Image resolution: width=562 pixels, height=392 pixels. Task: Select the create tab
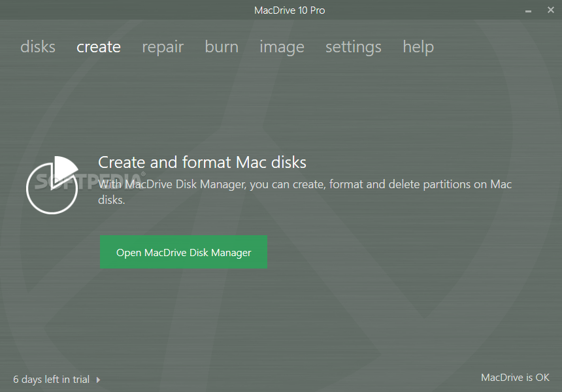[99, 47]
